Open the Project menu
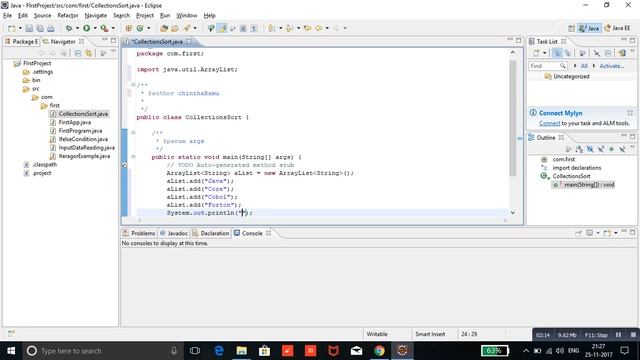The image size is (640, 360). click(144, 16)
